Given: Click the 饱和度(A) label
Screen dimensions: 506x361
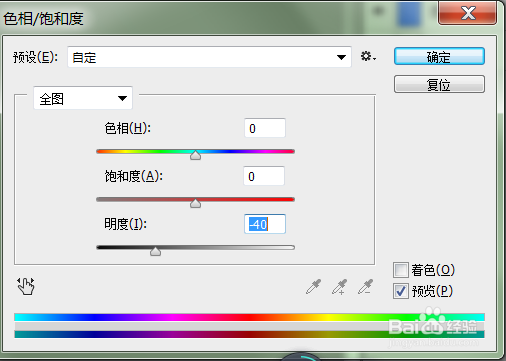Looking at the screenshot, I should click(x=133, y=176).
